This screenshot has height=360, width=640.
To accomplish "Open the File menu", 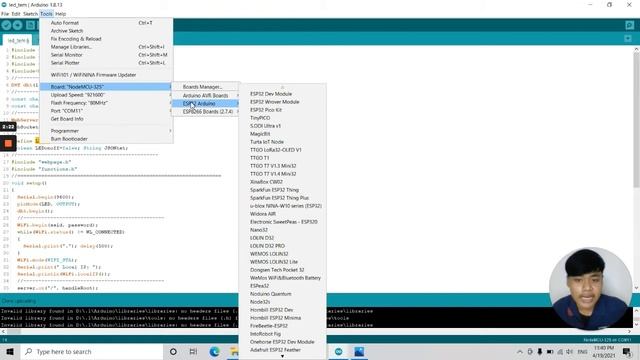I will (x=5, y=14).
